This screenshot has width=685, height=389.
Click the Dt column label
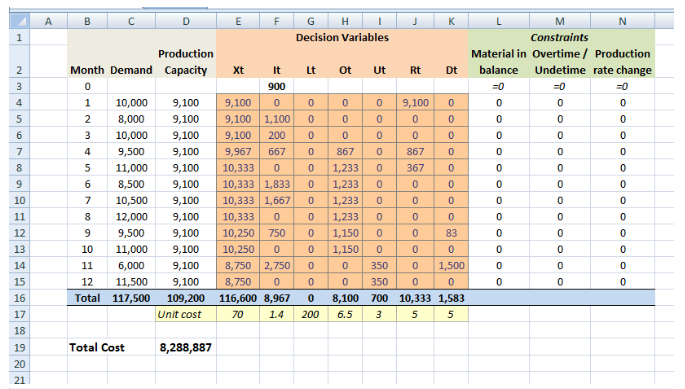(451, 70)
